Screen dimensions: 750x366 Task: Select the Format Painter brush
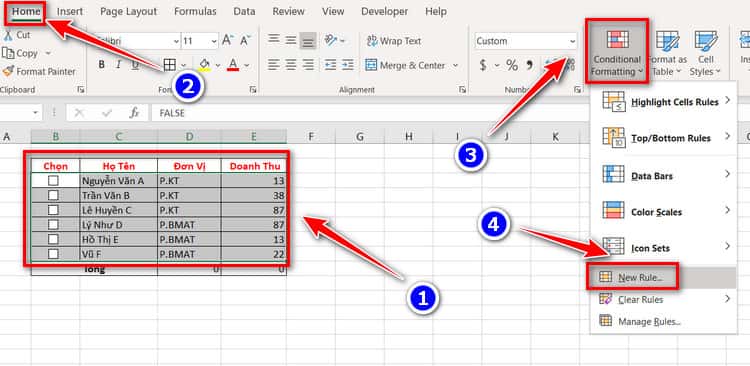click(x=8, y=71)
